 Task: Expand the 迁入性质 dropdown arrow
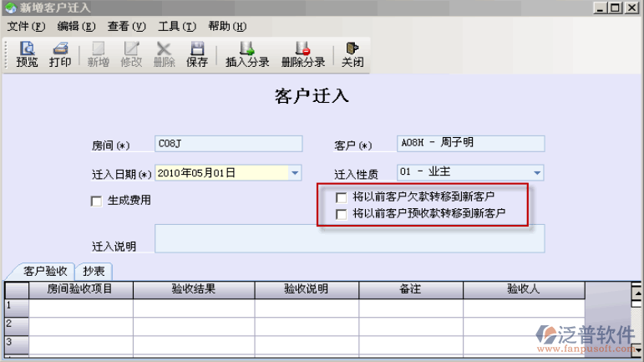537,174
